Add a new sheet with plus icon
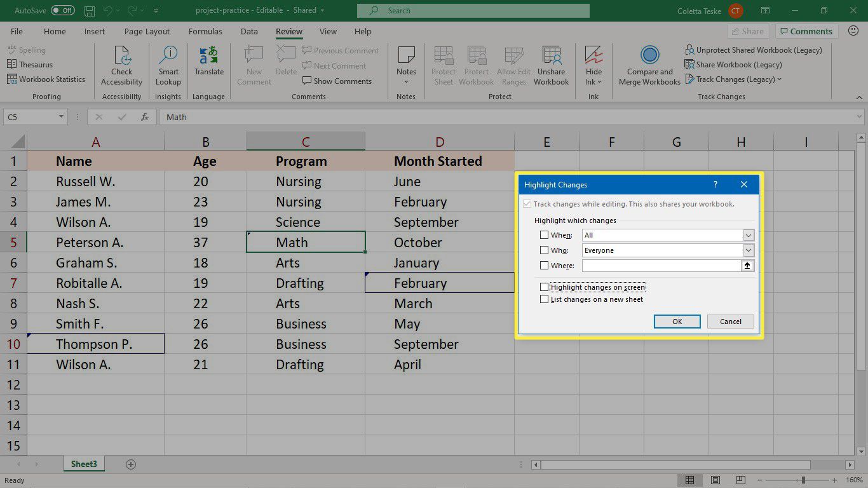The width and height of the screenshot is (868, 488). (131, 464)
